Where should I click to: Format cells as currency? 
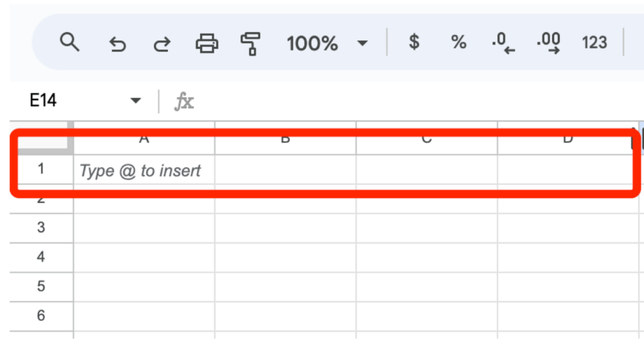414,43
